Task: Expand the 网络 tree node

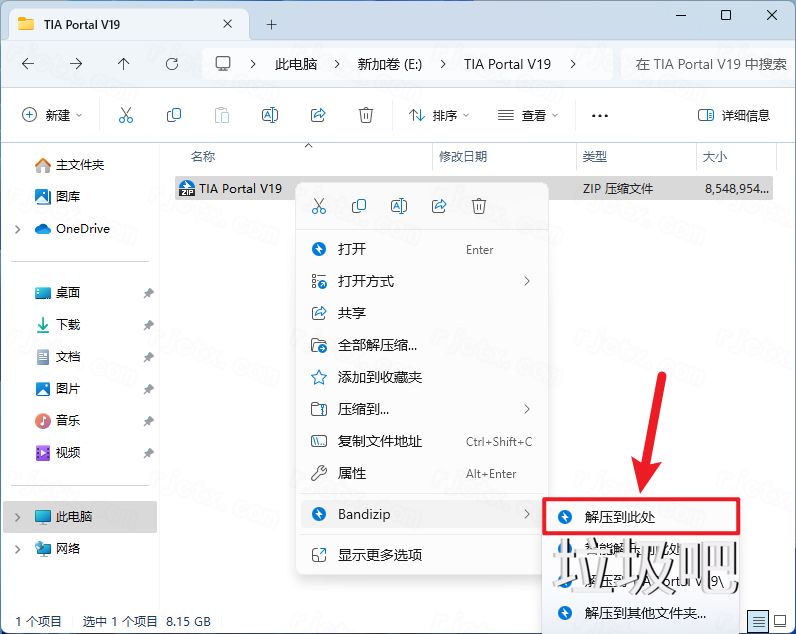Action: coord(18,549)
